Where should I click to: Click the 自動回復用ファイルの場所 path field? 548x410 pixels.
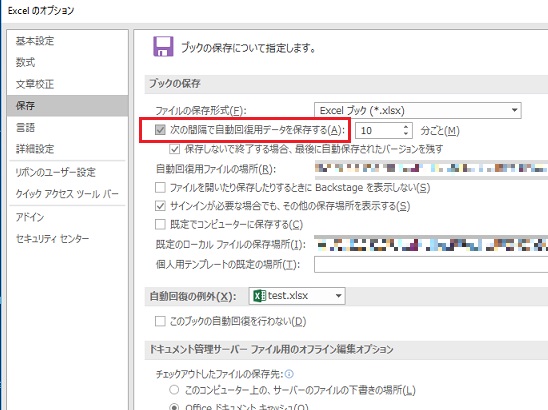click(x=431, y=169)
